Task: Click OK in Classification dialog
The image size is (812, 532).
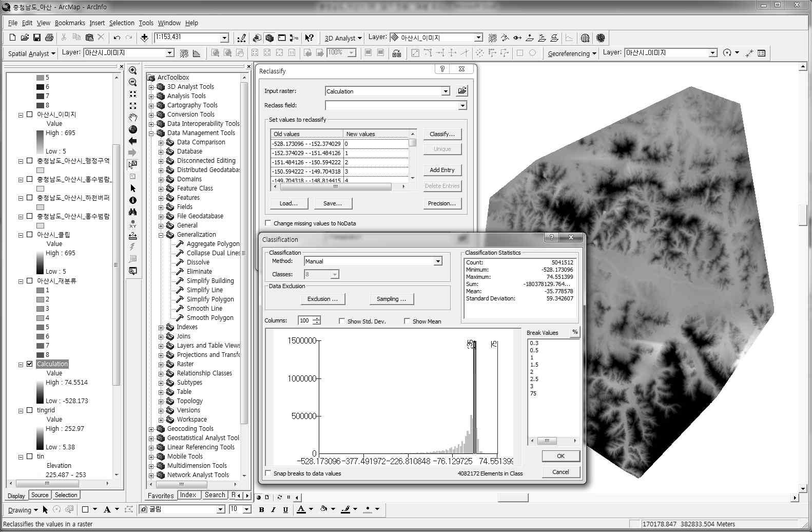Action: pyautogui.click(x=560, y=456)
